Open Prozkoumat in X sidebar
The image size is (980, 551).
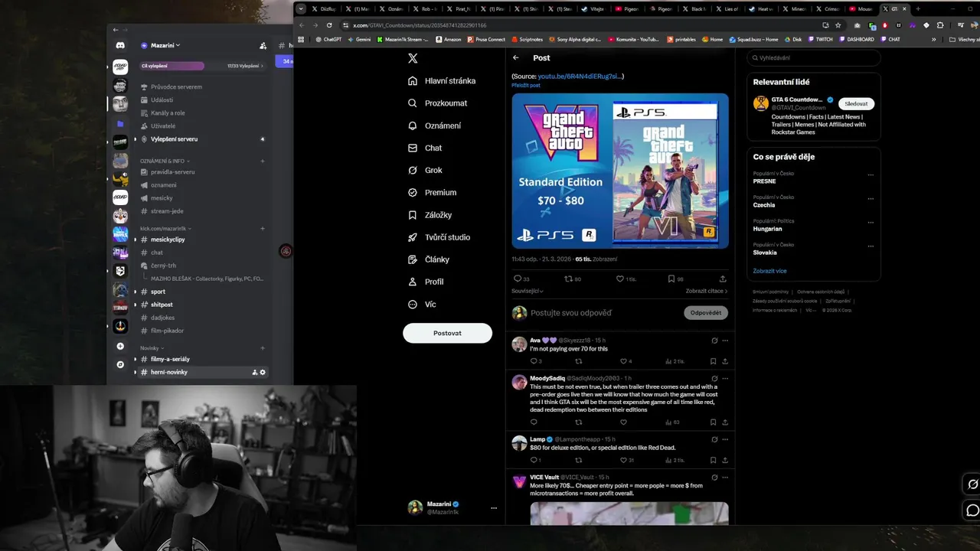[437, 103]
